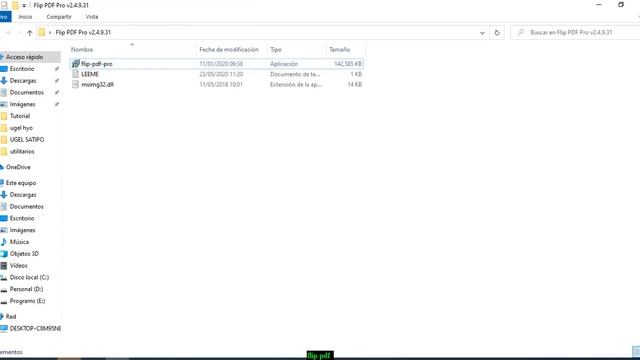Select the LEEME text document
640x360 pixels.
90,74
